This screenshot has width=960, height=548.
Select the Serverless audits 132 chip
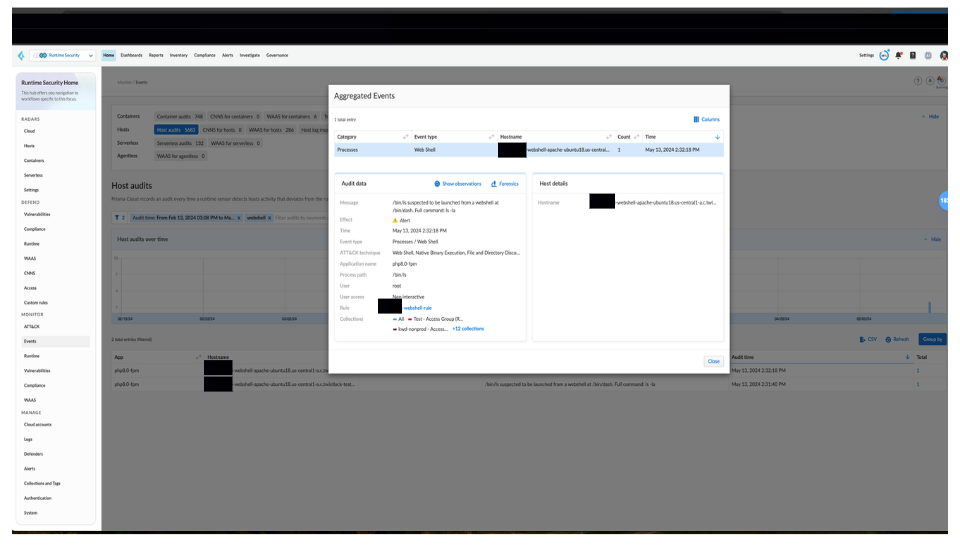tap(180, 143)
